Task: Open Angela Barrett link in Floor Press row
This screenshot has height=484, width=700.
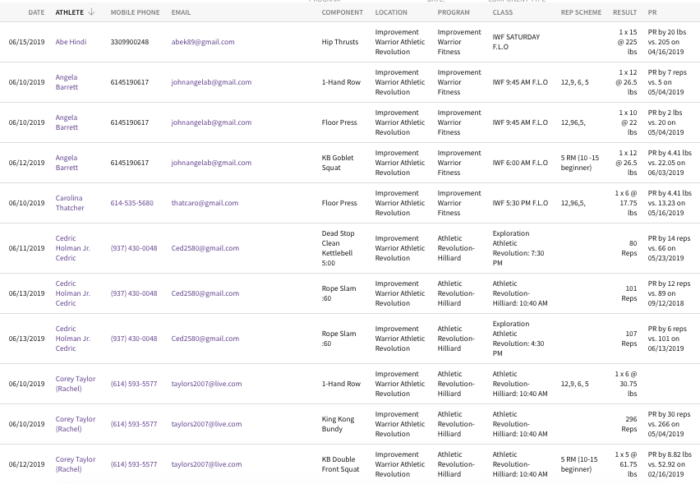Action: pos(67,122)
